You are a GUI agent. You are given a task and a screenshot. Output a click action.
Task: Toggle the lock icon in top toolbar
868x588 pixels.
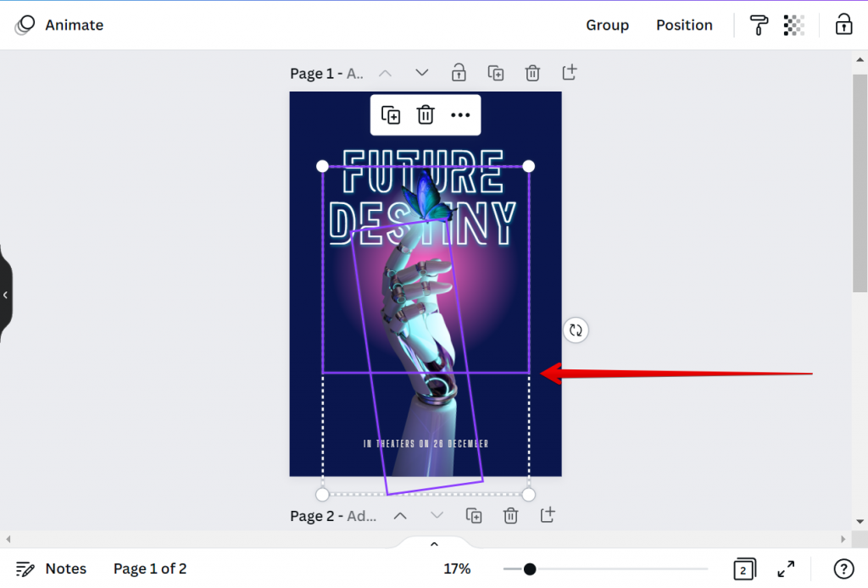[843, 25]
